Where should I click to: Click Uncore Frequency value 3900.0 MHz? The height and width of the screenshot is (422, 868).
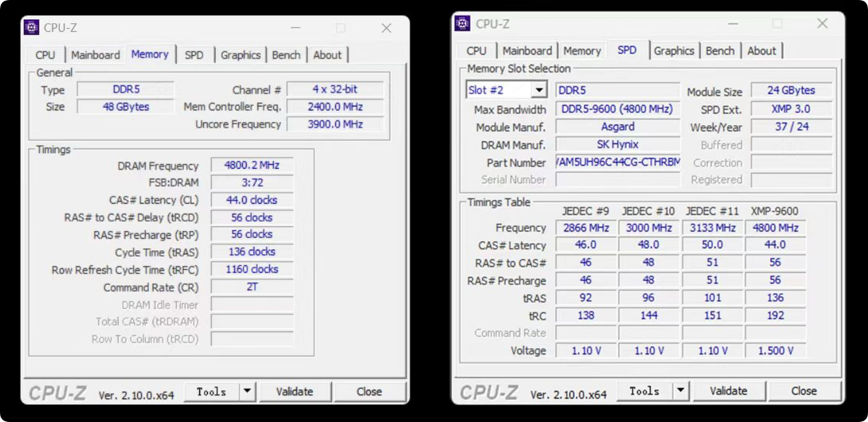click(335, 124)
